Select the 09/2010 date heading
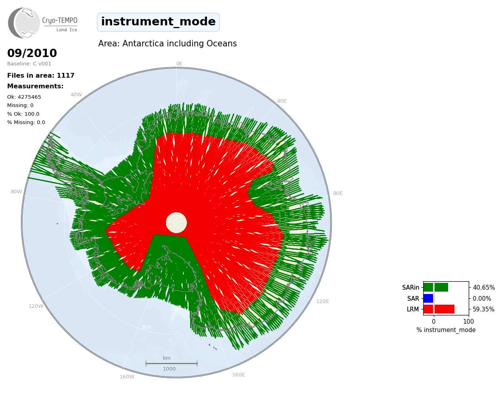The width and height of the screenshot is (504, 420). click(32, 53)
